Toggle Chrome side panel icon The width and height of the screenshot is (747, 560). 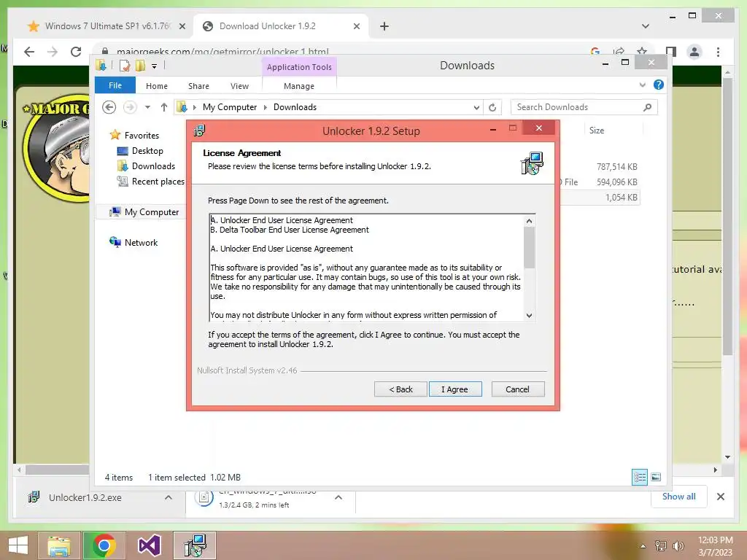click(671, 52)
